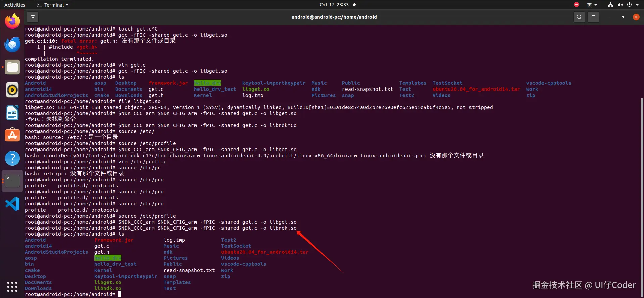
Task: Click the window title android@android-pc:/home/android
Action: pos(334,17)
